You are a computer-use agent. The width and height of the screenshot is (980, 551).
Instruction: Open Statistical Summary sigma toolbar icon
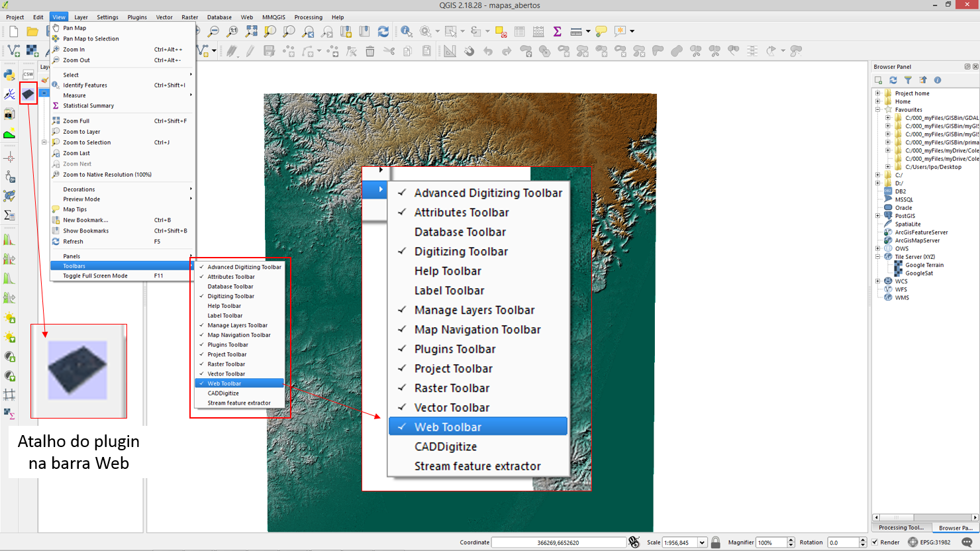pos(557,31)
